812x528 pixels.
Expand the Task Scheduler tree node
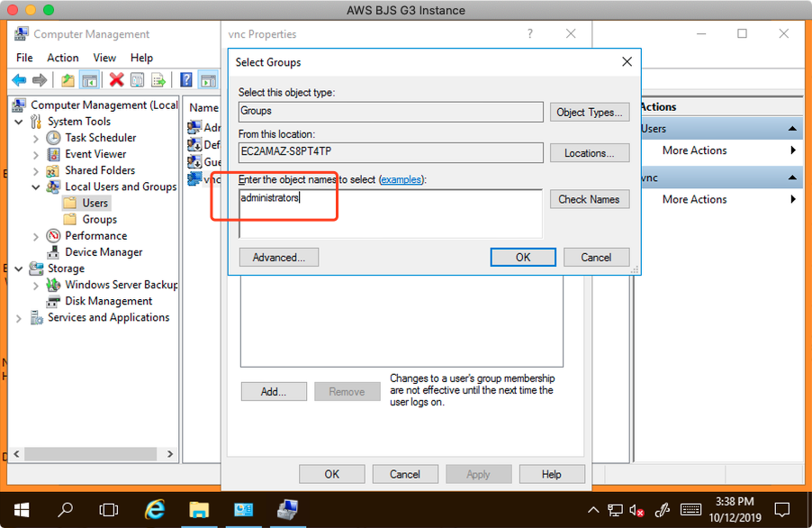[x=36, y=138]
